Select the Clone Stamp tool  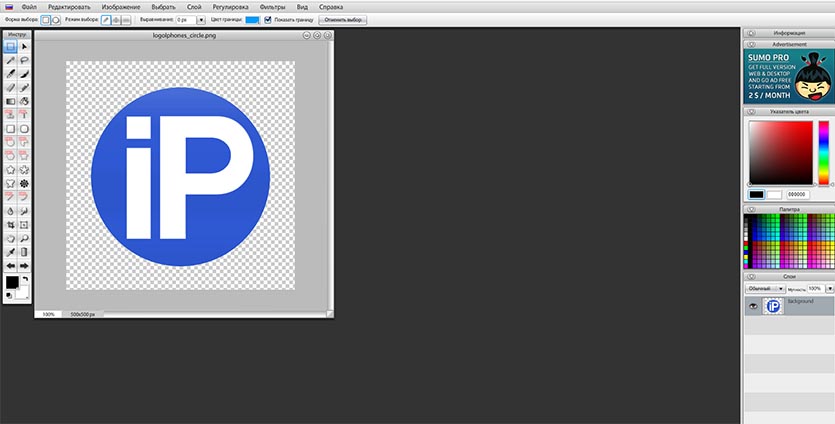point(10,115)
